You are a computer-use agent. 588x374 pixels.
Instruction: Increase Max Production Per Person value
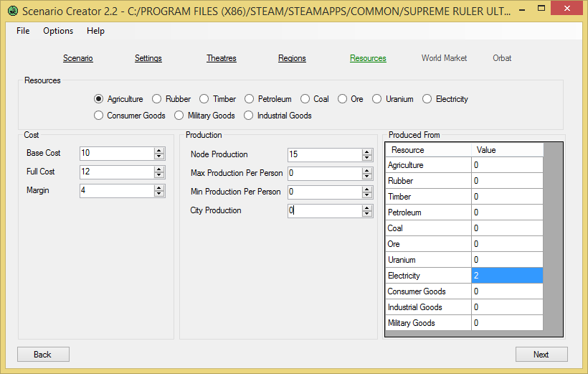click(367, 171)
